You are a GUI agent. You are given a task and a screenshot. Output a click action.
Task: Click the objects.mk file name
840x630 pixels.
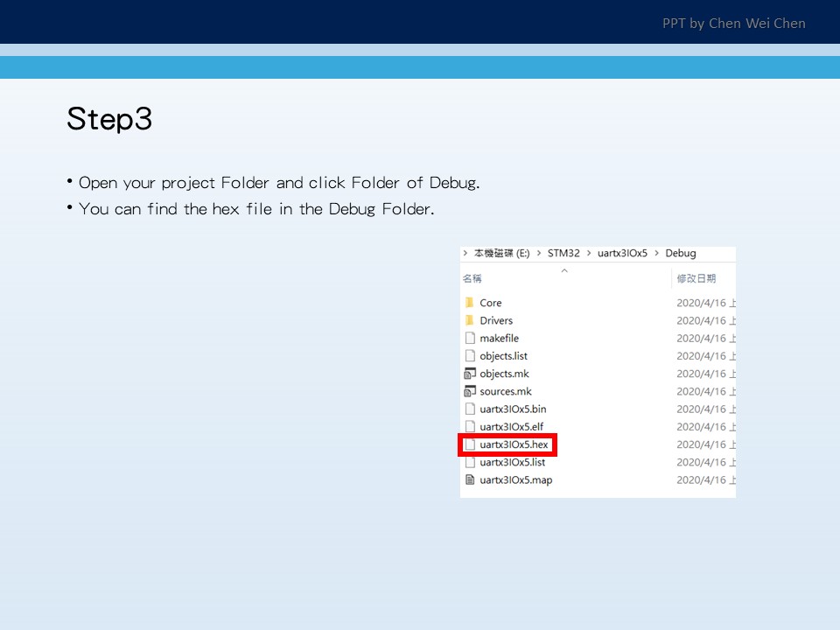pyautogui.click(x=504, y=374)
